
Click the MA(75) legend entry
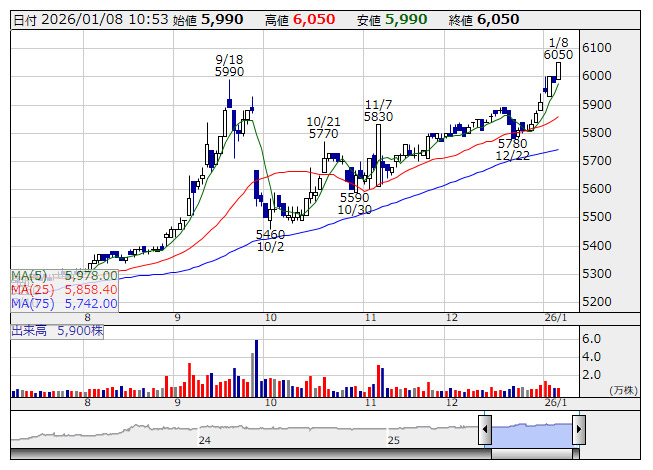pos(64,303)
